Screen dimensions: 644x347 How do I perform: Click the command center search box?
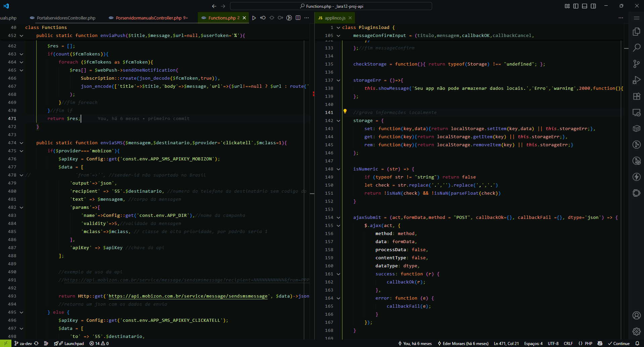[331, 6]
